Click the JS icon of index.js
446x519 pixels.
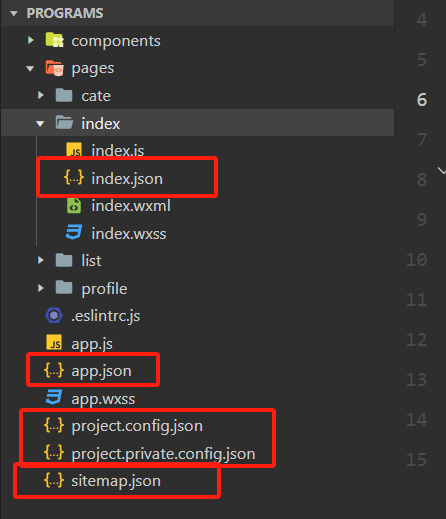click(74, 150)
